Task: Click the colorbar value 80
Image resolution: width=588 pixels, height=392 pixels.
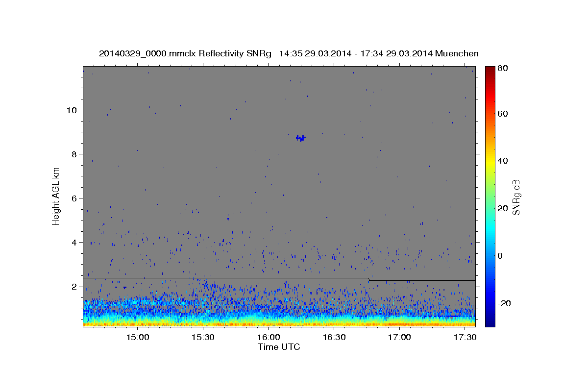Action: click(x=503, y=69)
